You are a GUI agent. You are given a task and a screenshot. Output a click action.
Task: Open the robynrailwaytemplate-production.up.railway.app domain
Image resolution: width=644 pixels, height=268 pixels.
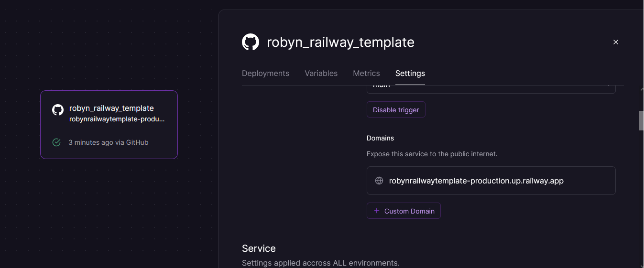(476, 181)
